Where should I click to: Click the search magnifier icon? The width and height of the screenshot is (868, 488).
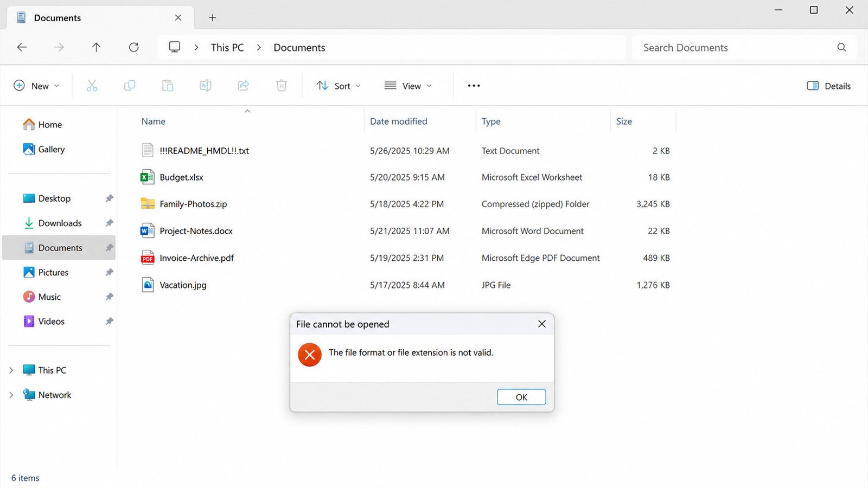point(841,47)
